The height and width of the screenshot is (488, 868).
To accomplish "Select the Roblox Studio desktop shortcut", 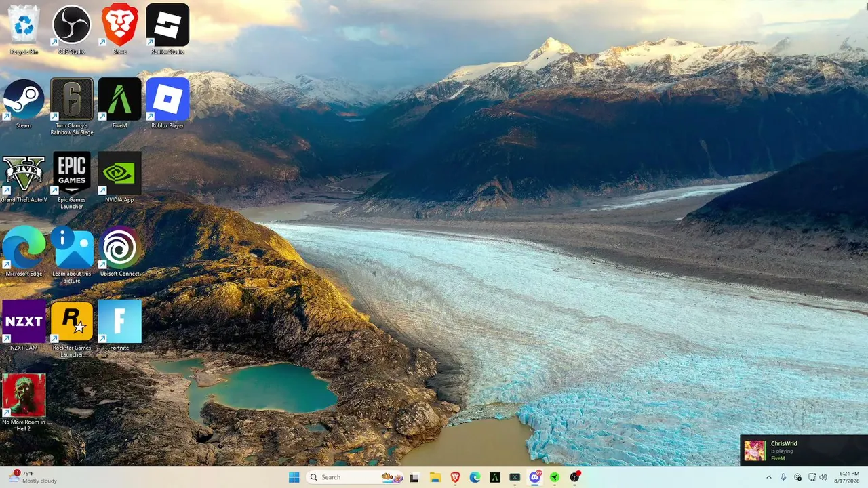I will point(167,29).
